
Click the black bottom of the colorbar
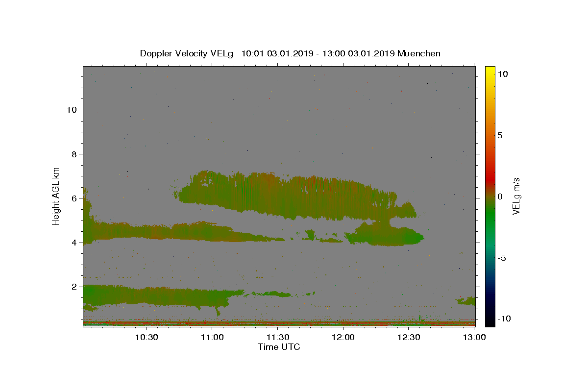(x=490, y=321)
